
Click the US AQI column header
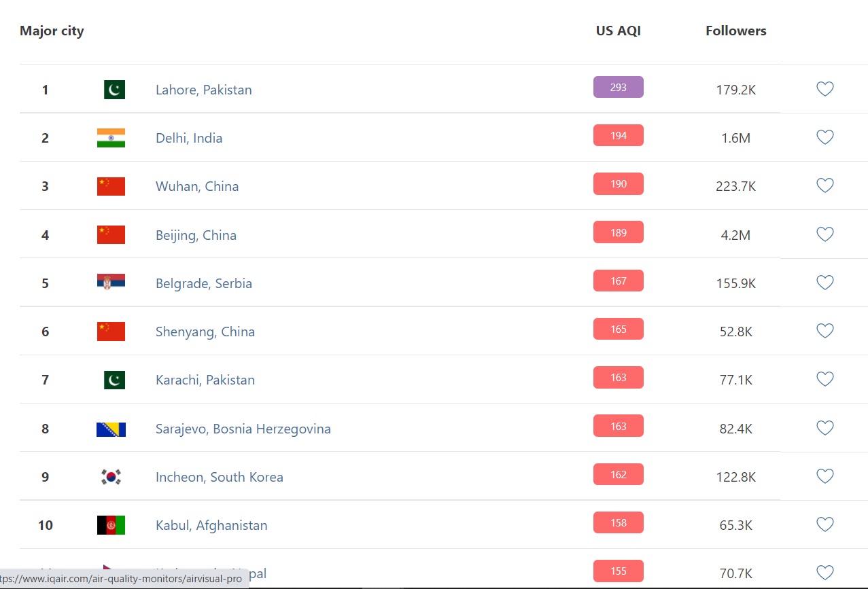point(618,31)
